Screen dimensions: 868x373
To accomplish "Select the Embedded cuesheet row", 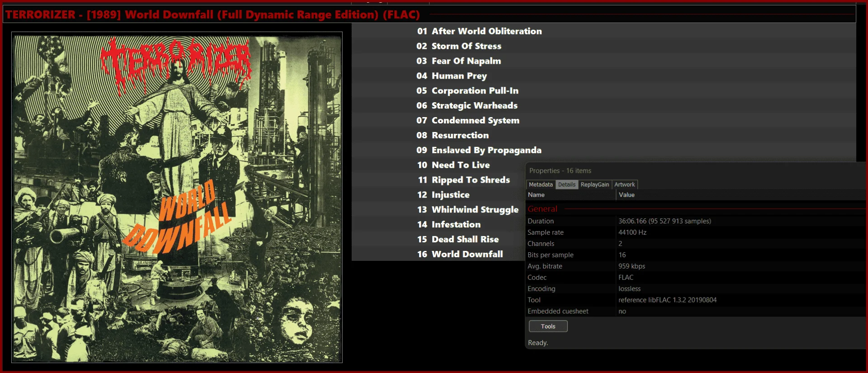I will (x=696, y=312).
